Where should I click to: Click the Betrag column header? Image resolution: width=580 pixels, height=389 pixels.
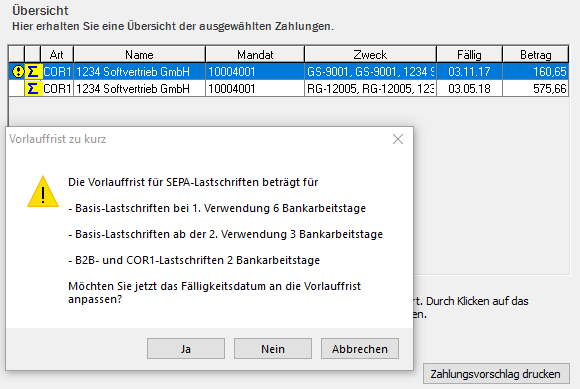tap(536, 55)
